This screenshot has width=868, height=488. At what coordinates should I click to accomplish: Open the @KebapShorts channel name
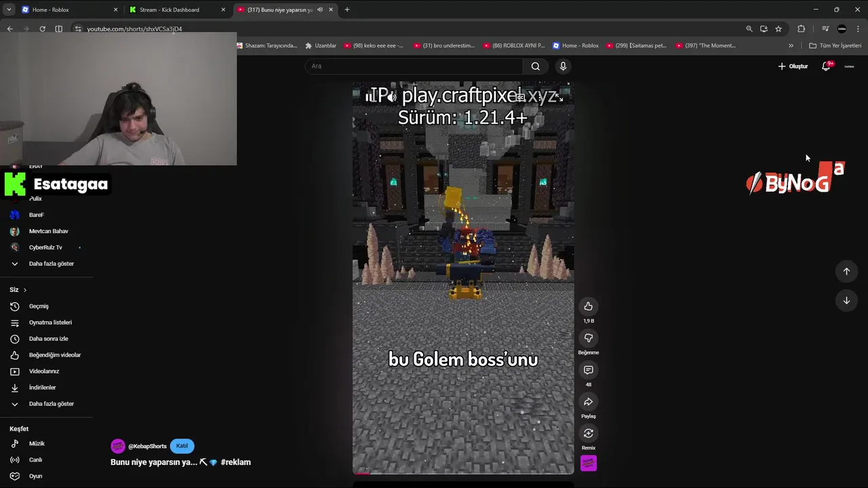[147, 446]
